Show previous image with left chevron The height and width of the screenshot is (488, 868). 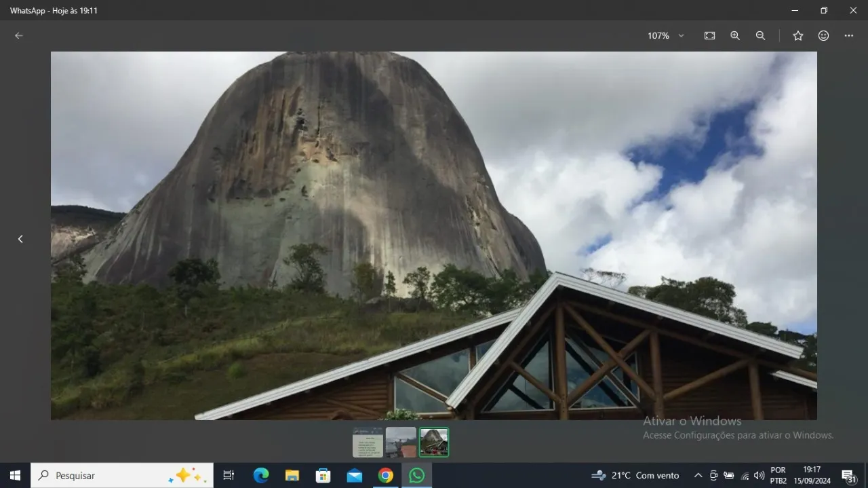pos(20,239)
